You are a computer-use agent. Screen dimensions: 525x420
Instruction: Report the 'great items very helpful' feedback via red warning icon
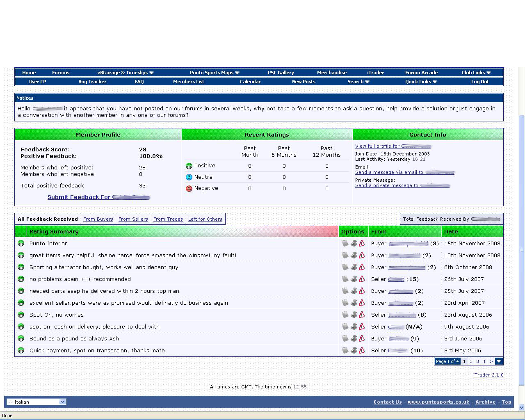(x=362, y=255)
